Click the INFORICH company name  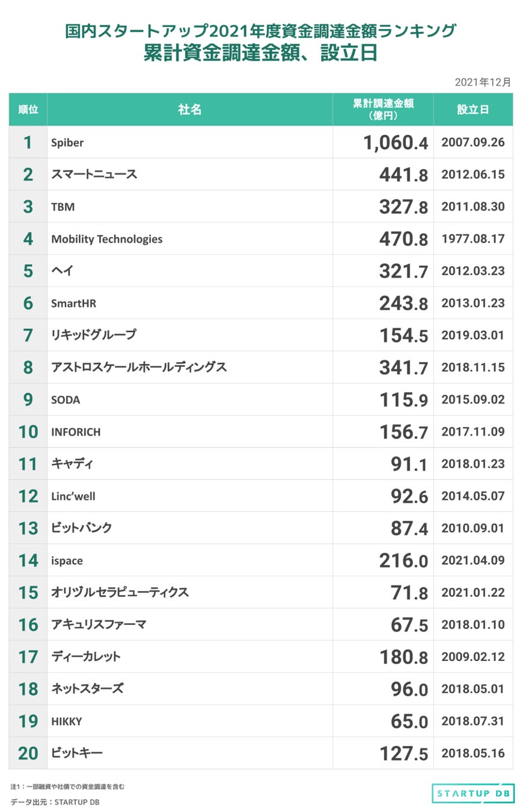pyautogui.click(x=76, y=432)
